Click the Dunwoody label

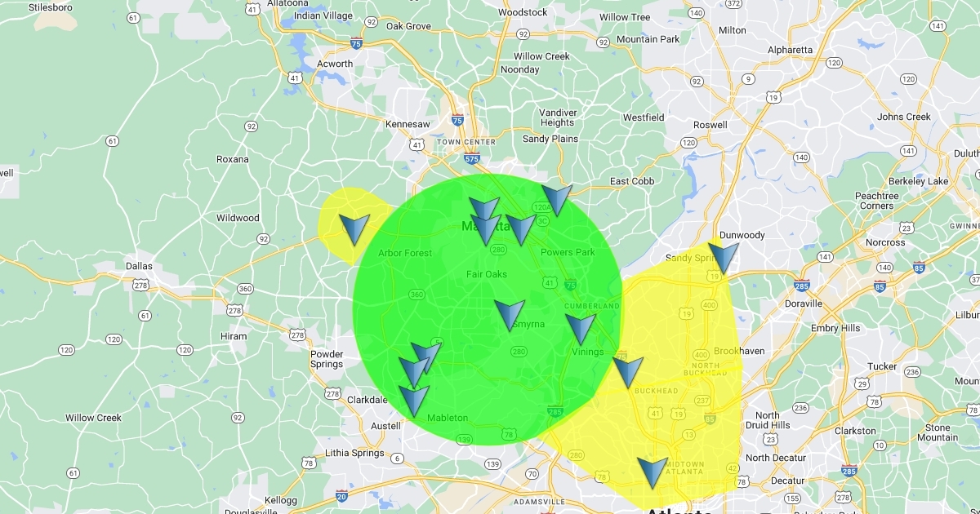[x=742, y=235]
